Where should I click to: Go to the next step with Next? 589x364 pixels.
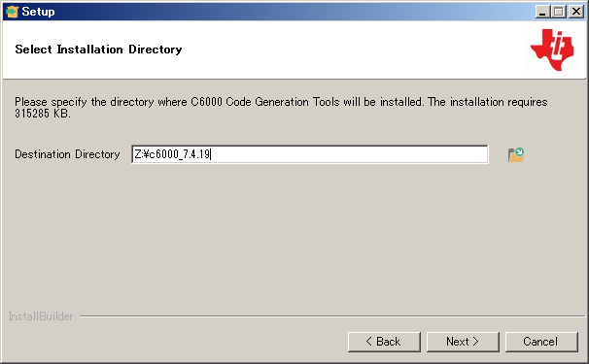(x=463, y=342)
